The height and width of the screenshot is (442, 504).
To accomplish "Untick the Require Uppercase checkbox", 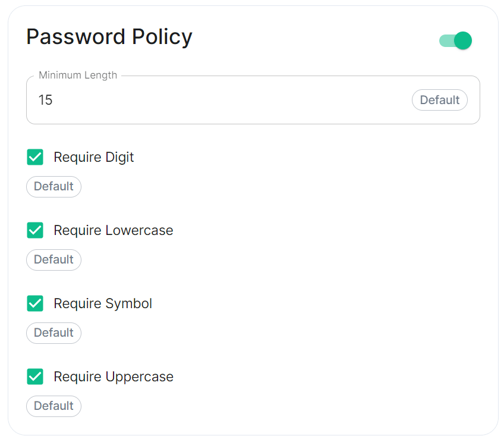I will tap(35, 377).
